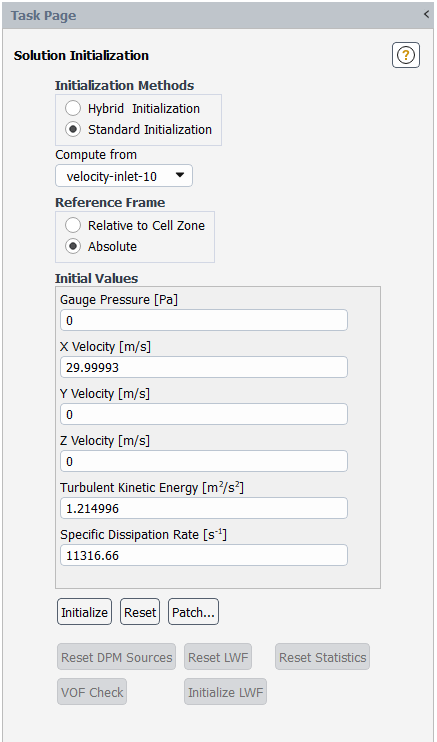Click the Gauge Pressure input field
Screen dimensions: 437x742
(204, 320)
